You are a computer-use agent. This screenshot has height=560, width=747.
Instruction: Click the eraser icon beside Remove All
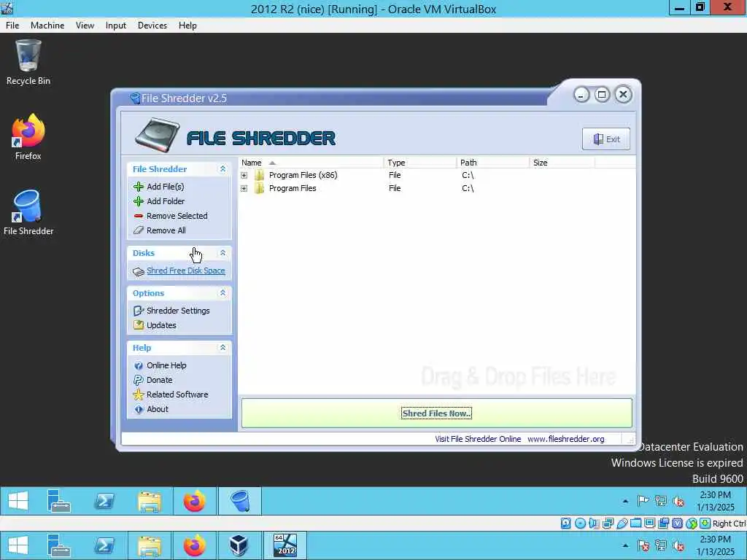(138, 230)
